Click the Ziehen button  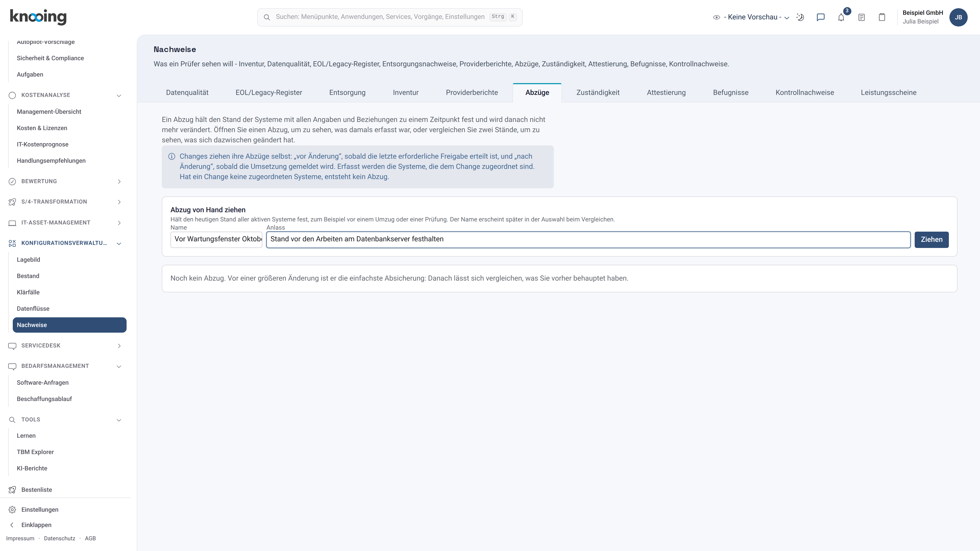click(x=931, y=240)
